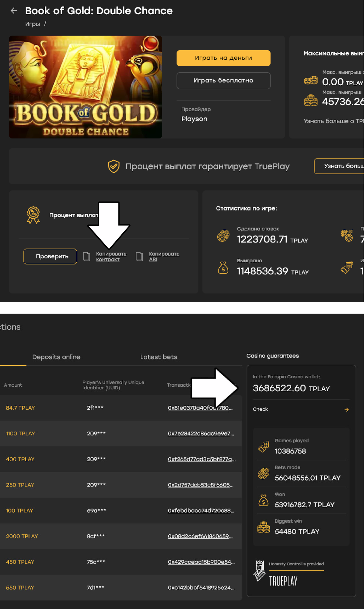This screenshot has height=609, width=364.
Task: Click the Проверить button
Action: coord(50,257)
